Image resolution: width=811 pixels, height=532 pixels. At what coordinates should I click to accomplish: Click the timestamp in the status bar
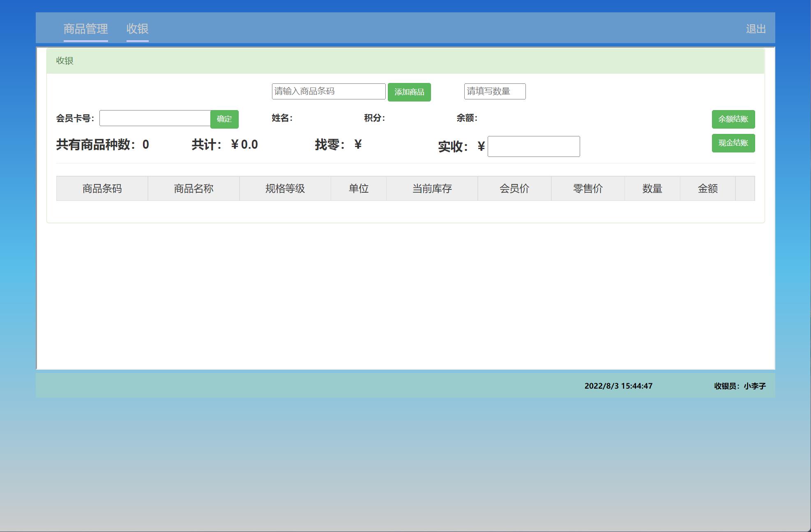pos(618,386)
